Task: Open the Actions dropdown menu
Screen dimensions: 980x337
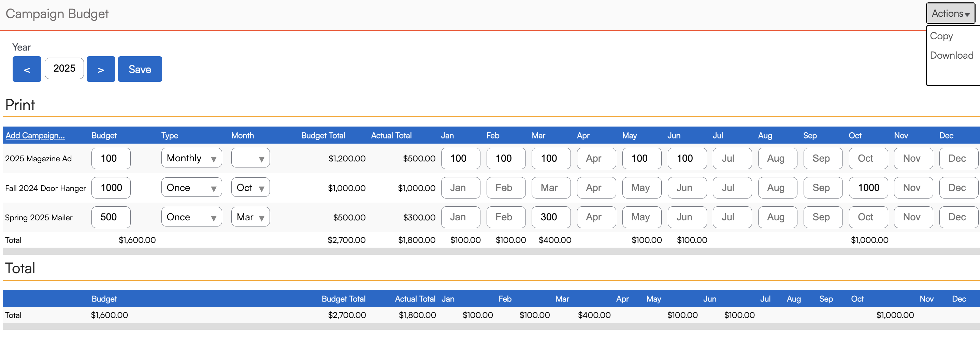Action: coord(950,13)
